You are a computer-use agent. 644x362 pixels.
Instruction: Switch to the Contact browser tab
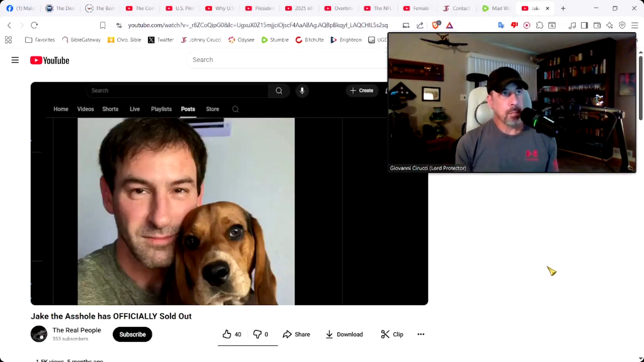pos(456,8)
